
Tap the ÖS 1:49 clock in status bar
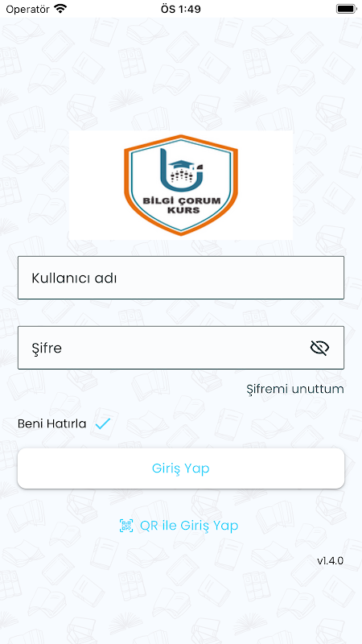pyautogui.click(x=181, y=9)
